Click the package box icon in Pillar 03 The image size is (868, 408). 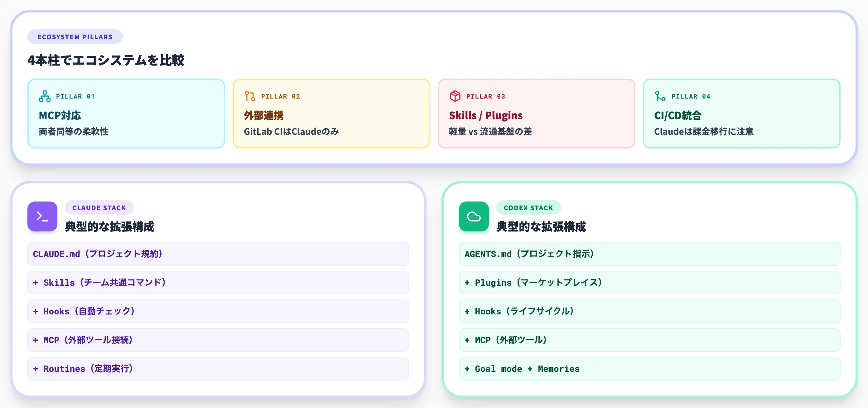click(x=455, y=96)
